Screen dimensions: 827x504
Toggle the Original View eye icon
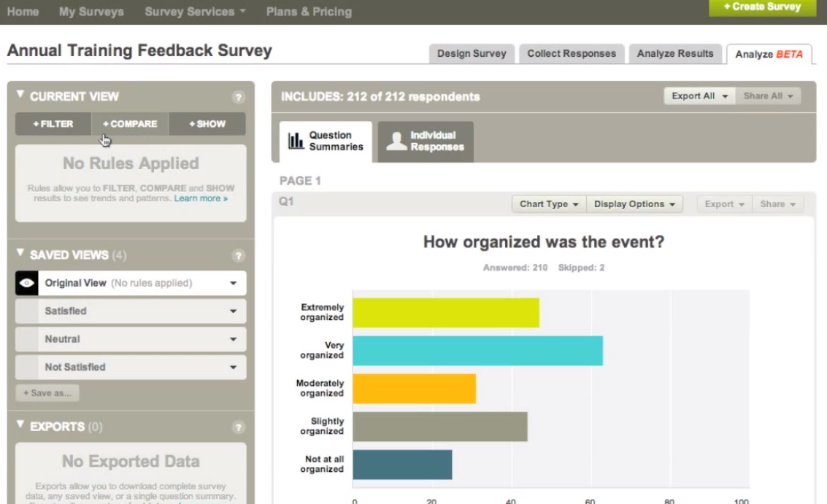click(27, 283)
